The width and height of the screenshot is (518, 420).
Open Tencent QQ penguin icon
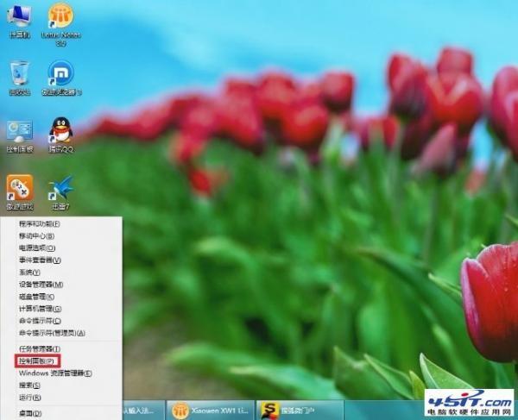60,131
